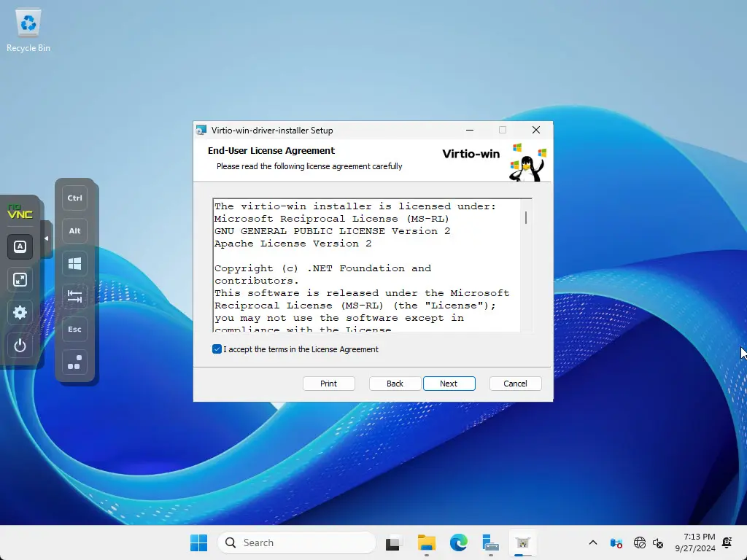Click Next in the installer

pos(449,384)
